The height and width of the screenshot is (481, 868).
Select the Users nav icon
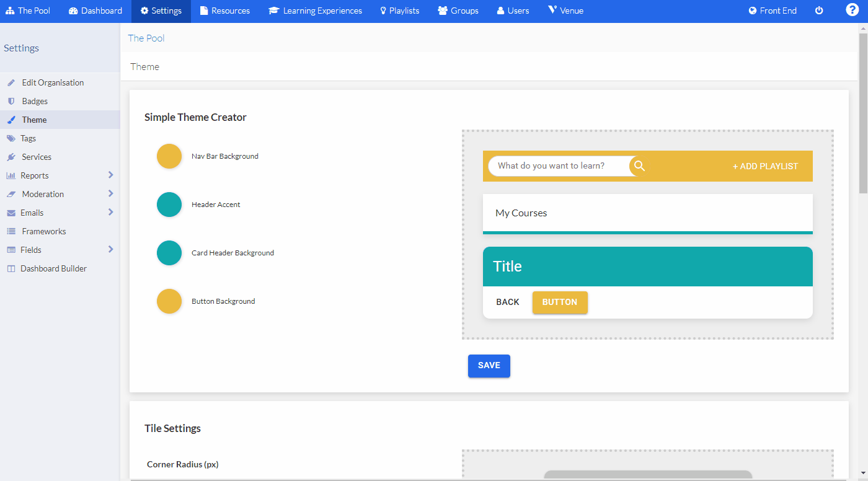click(x=512, y=11)
